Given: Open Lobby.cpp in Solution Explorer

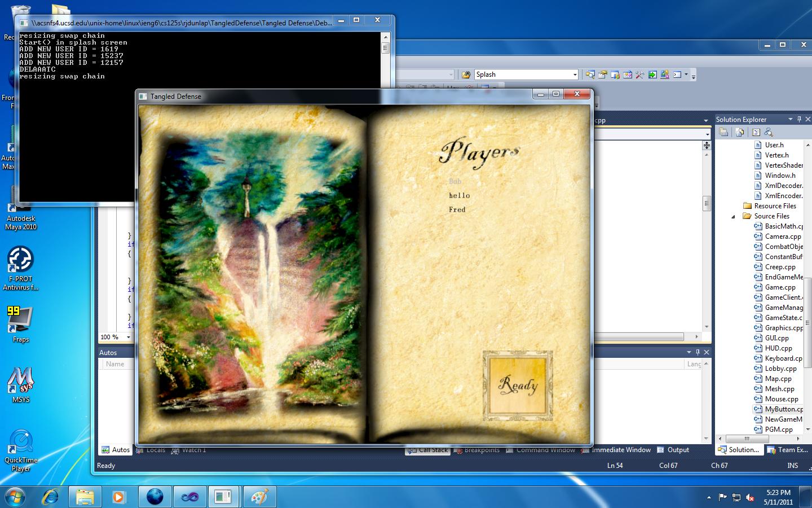Looking at the screenshot, I should click(780, 369).
